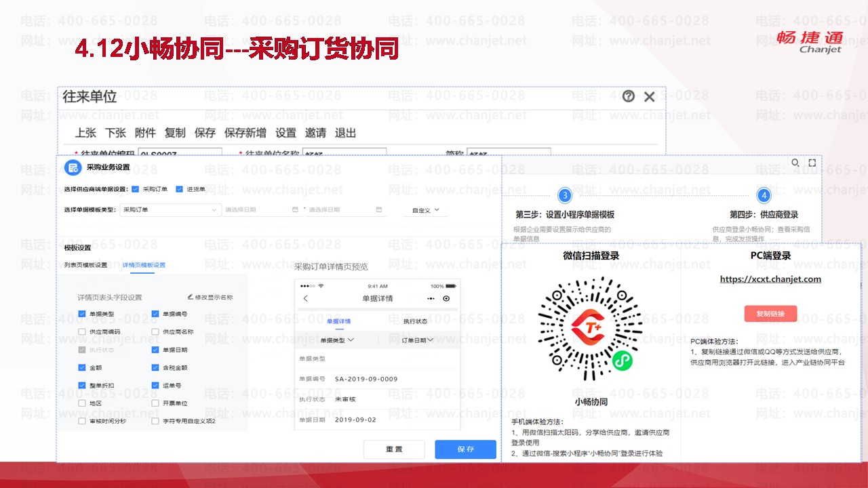Click the 第四步：供应商登录 heading
868x488 pixels.
764,214
